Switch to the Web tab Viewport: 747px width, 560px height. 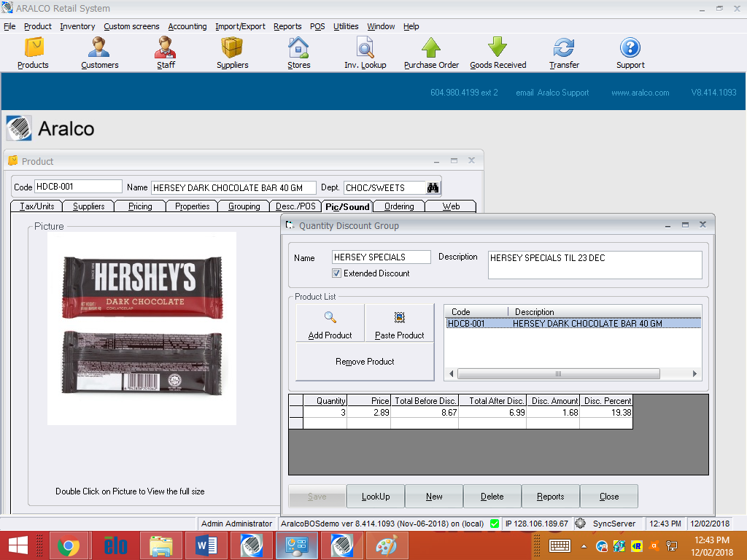click(451, 206)
